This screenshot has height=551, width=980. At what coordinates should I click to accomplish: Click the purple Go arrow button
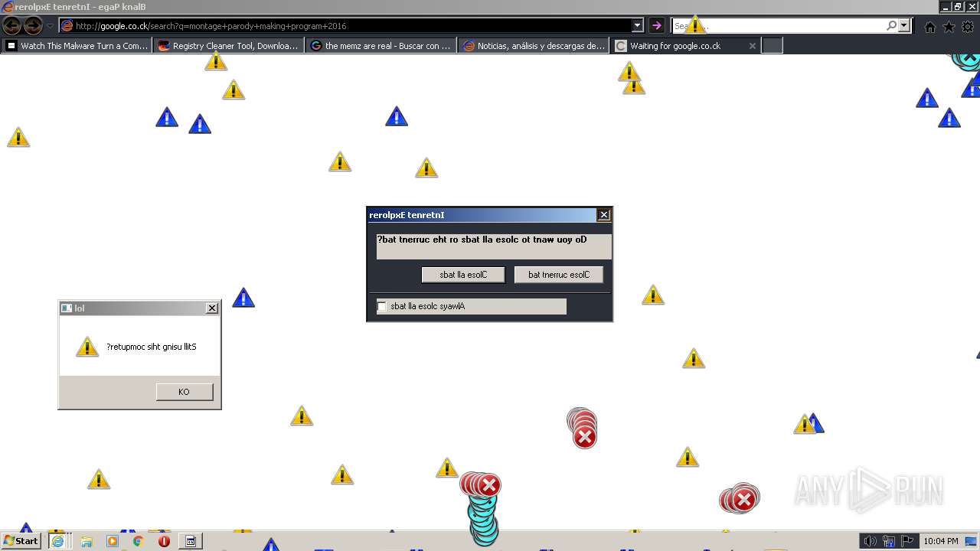tap(656, 26)
